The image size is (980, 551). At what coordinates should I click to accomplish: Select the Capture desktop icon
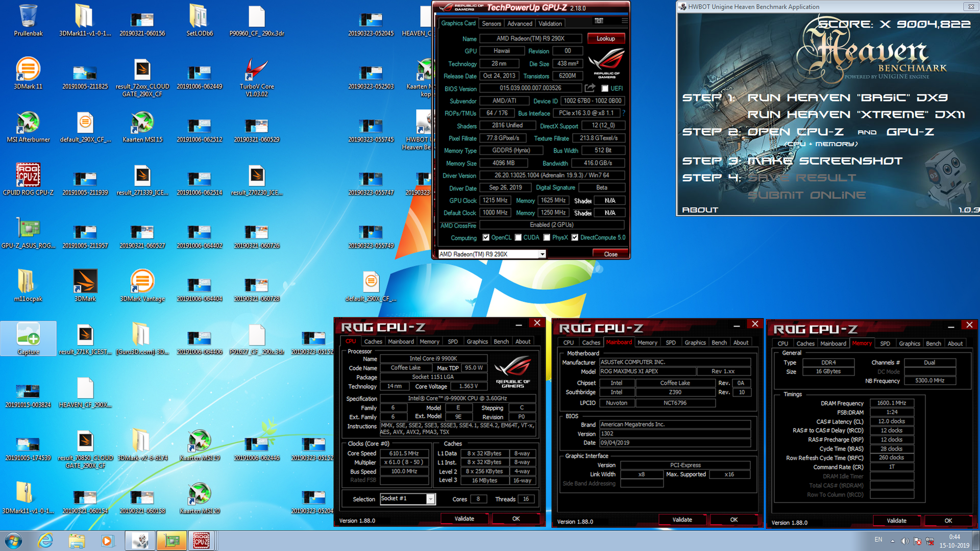click(x=28, y=338)
